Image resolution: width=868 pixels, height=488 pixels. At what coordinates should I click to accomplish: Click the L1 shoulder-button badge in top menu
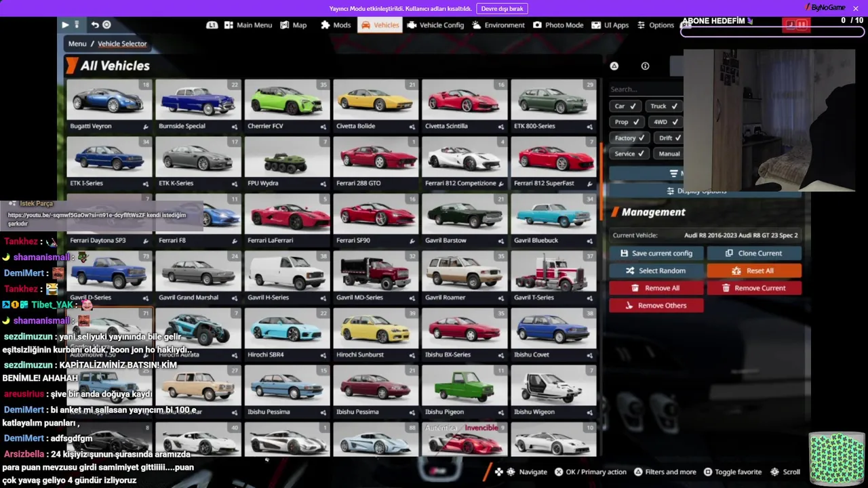(x=212, y=25)
